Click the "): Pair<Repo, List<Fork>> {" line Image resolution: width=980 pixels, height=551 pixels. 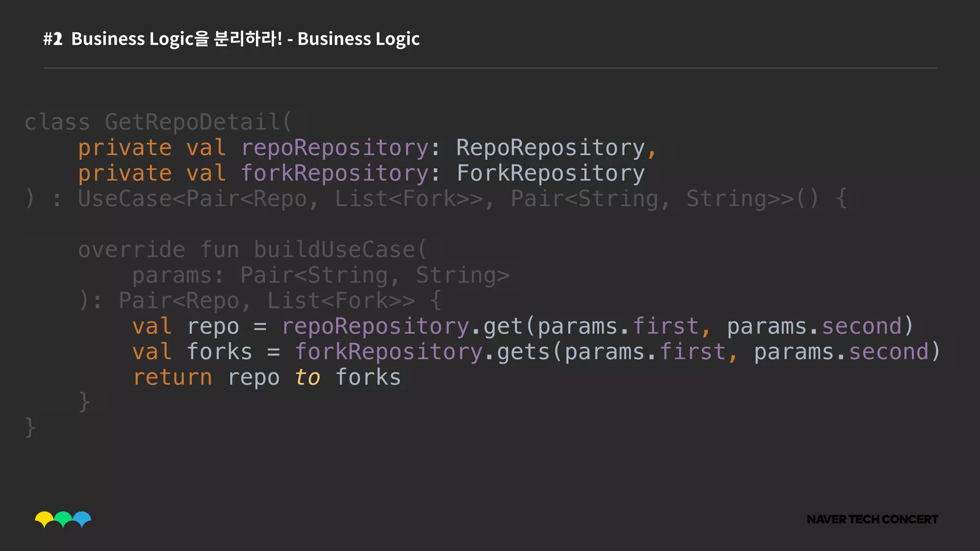click(x=260, y=301)
